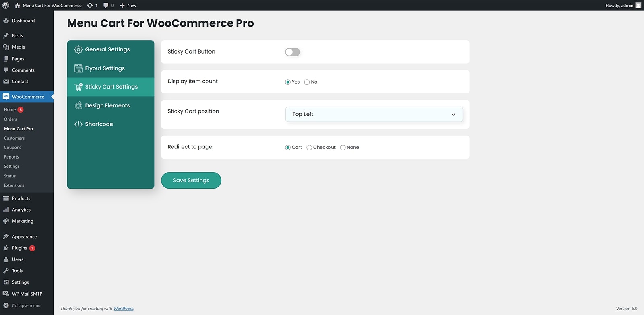644x315 pixels.
Task: Select No for Display Item count
Action: tap(307, 82)
